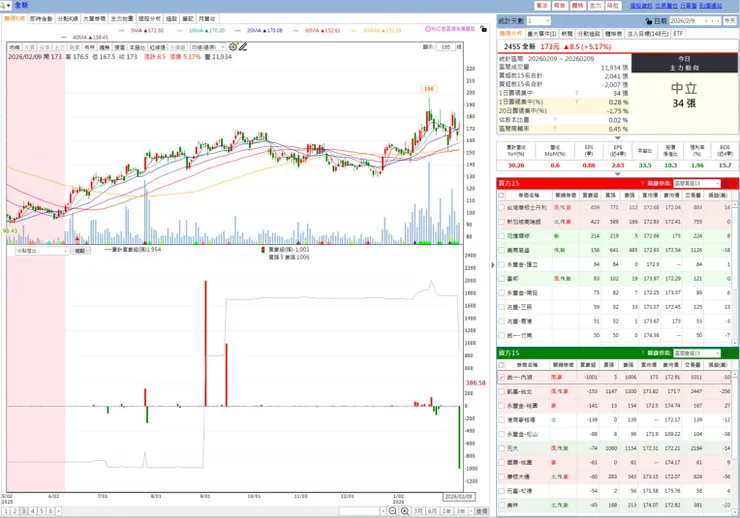Click the splitter arrow left of the broker tables
Image resolution: width=740 pixels, height=518 pixels.
click(493, 265)
